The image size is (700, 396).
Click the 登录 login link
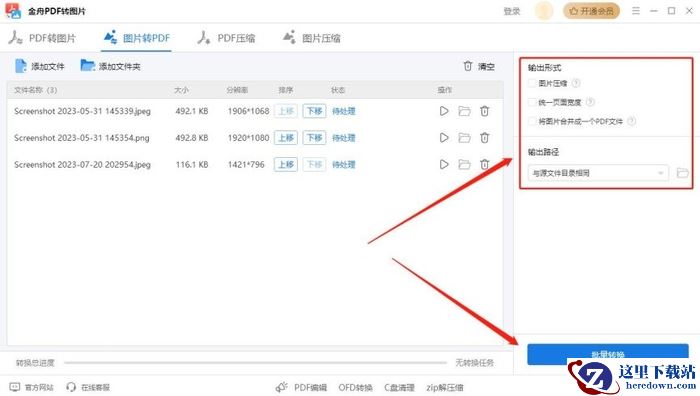pyautogui.click(x=512, y=11)
